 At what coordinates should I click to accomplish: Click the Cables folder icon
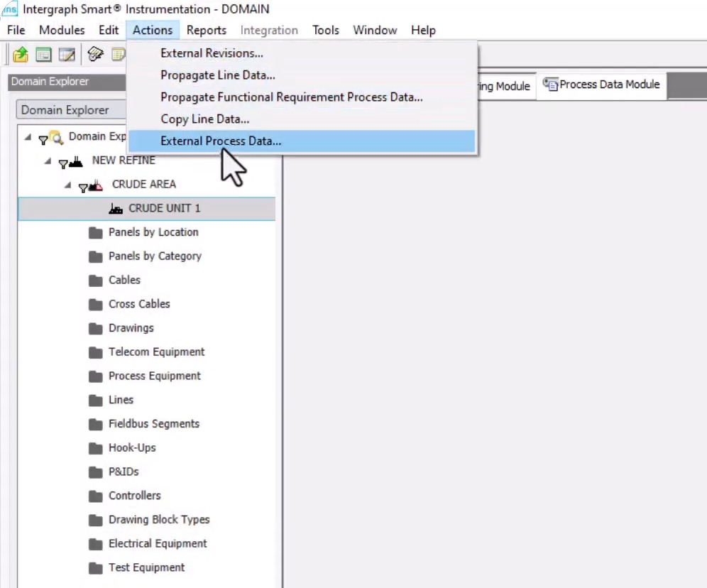tap(96, 281)
